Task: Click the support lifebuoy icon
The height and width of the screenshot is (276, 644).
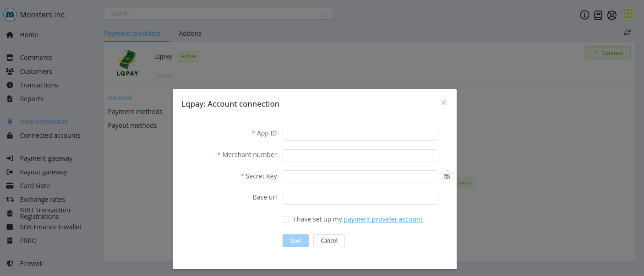Action: pos(611,15)
